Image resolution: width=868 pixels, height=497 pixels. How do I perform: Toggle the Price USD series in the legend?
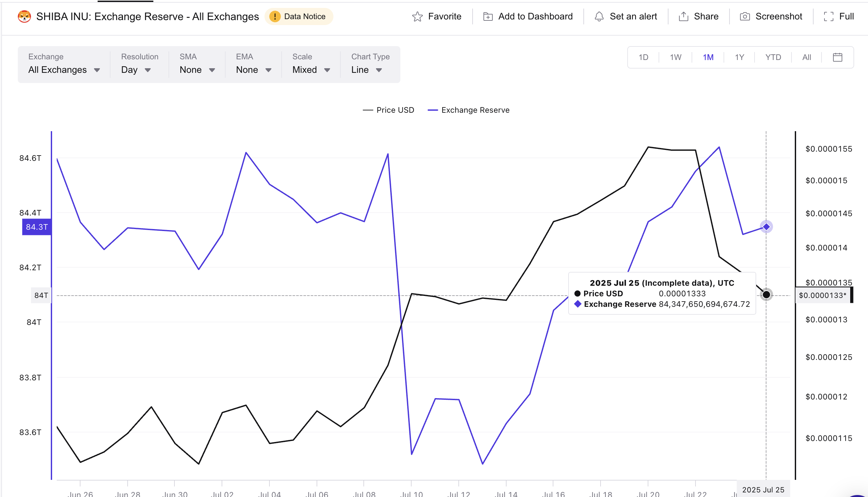388,110
